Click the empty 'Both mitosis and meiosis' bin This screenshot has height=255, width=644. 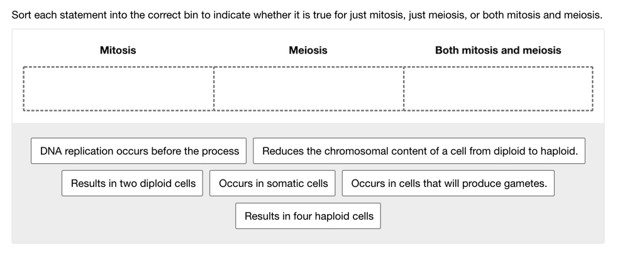pos(497,89)
